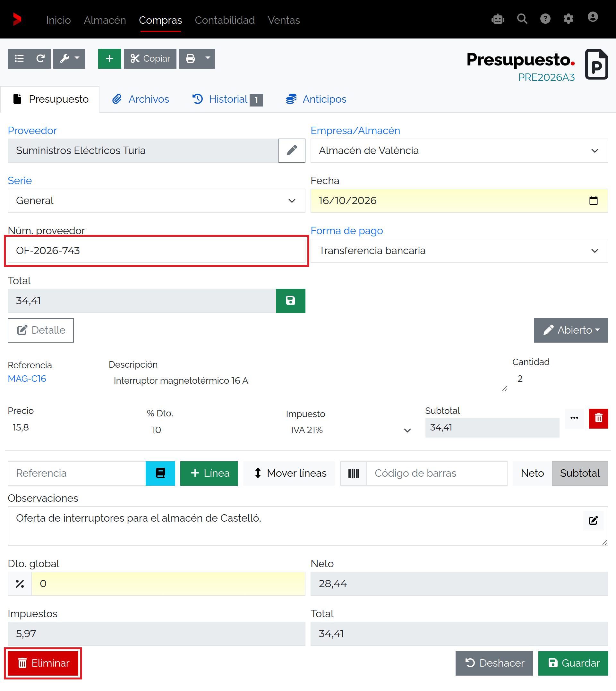Edit supplier using the pencil icon
This screenshot has width=616, height=691.
[x=292, y=150]
